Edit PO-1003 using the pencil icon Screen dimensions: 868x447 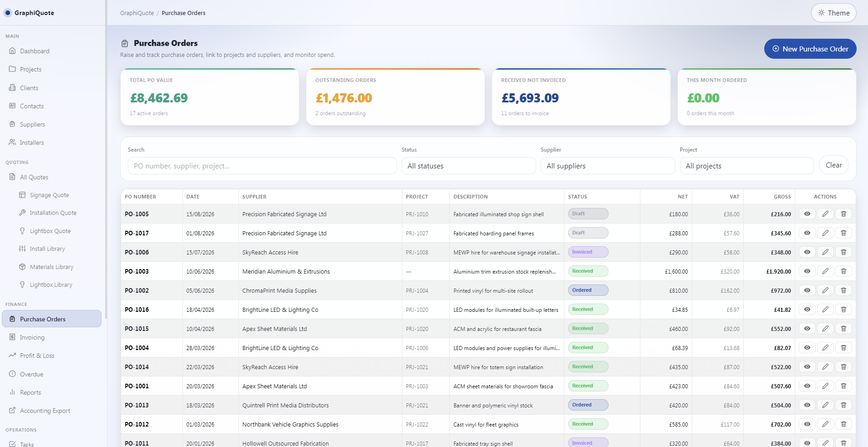[x=825, y=271]
